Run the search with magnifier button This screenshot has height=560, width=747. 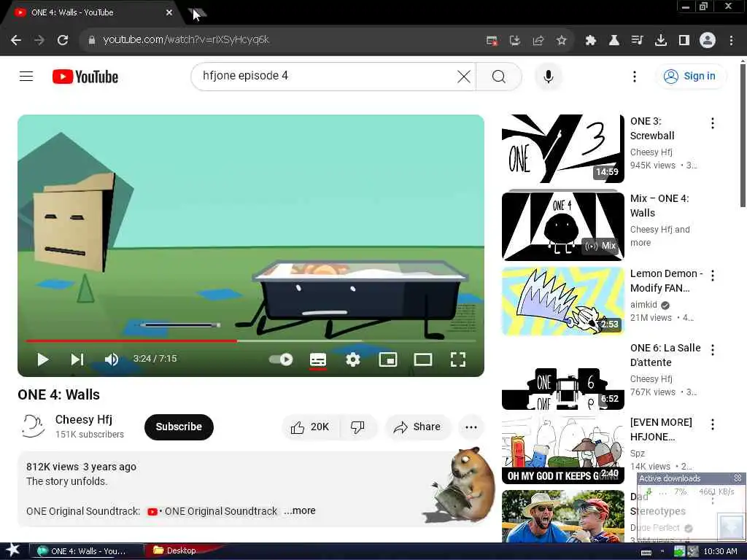pos(499,76)
